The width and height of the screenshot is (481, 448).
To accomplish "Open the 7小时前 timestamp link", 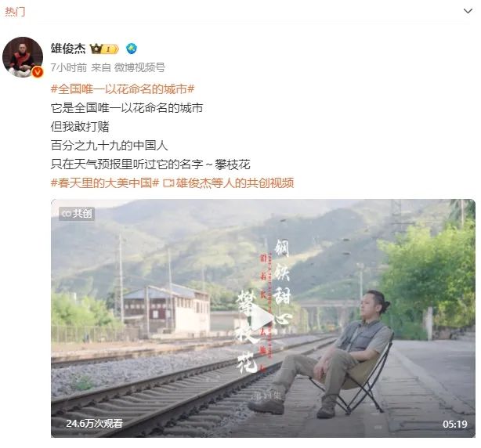I will [69, 67].
